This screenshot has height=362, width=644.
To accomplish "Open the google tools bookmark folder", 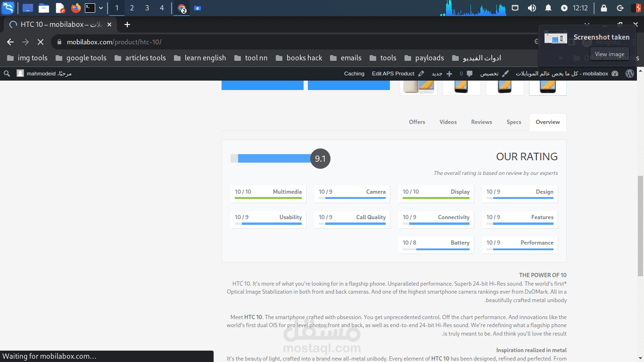I will (x=81, y=58).
